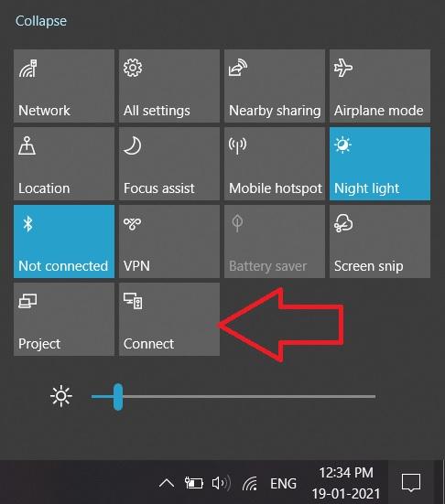Viewport: 445px width, 504px height.
Task: Click the Wi-Fi icon in system tray
Action: pyautogui.click(x=250, y=483)
